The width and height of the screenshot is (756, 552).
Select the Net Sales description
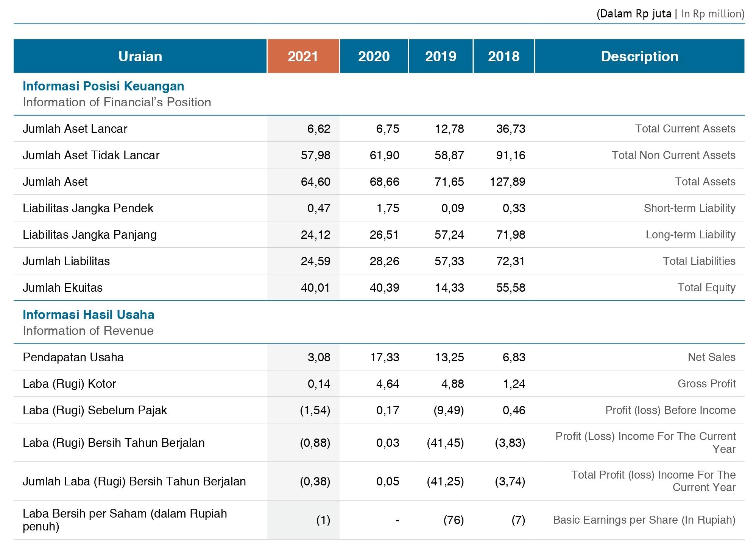[712, 357]
